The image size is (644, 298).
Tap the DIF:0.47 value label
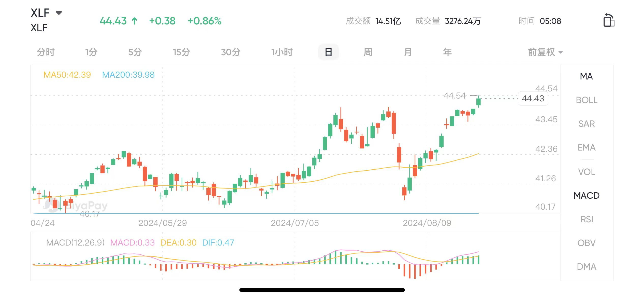218,242
